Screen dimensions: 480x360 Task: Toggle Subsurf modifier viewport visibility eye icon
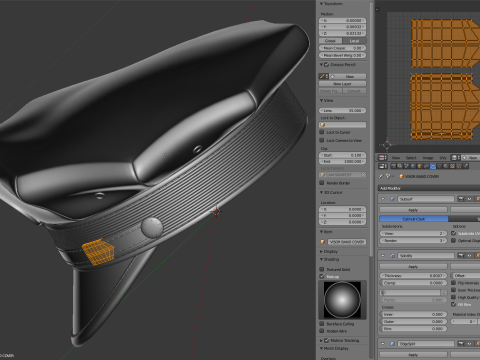pos(470,199)
